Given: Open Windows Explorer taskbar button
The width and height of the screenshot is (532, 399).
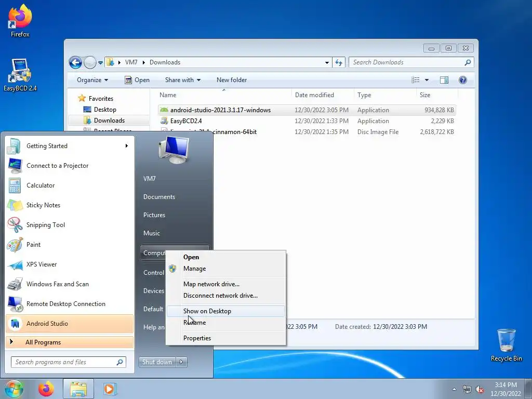Looking at the screenshot, I should pos(78,389).
